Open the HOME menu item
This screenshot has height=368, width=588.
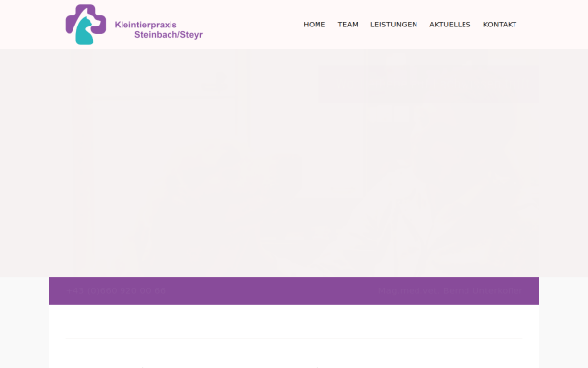pos(315,25)
